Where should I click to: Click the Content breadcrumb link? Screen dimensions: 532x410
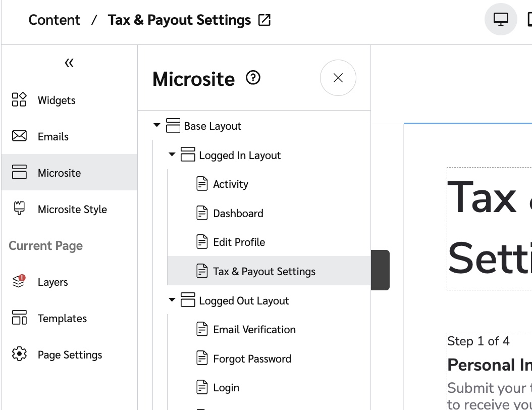(x=55, y=20)
